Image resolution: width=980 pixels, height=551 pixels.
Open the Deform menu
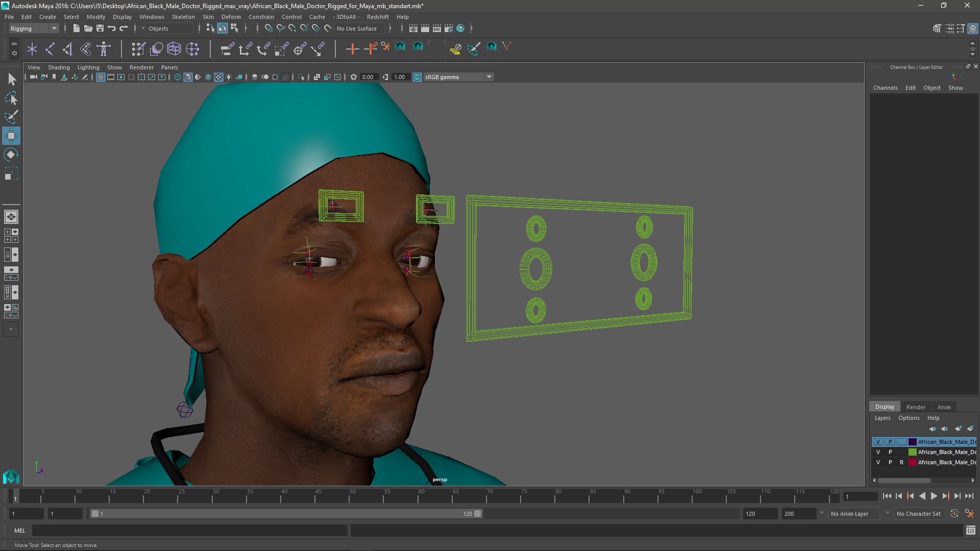point(231,17)
